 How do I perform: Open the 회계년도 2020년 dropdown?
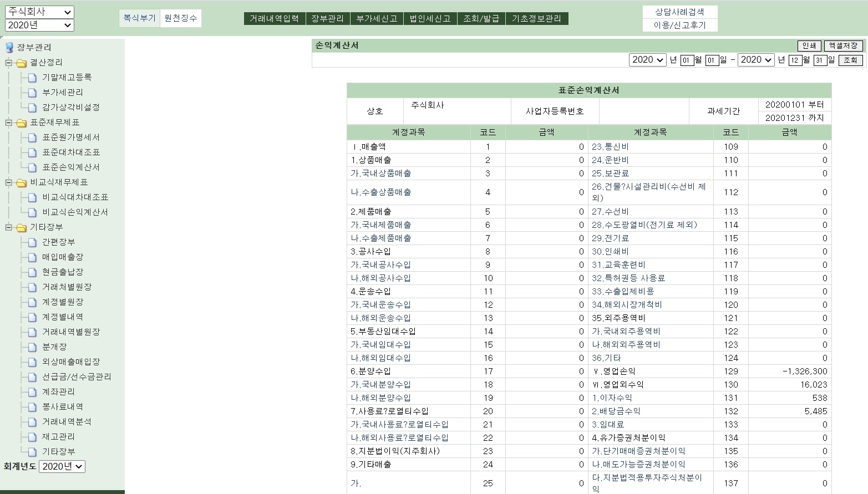(x=62, y=467)
